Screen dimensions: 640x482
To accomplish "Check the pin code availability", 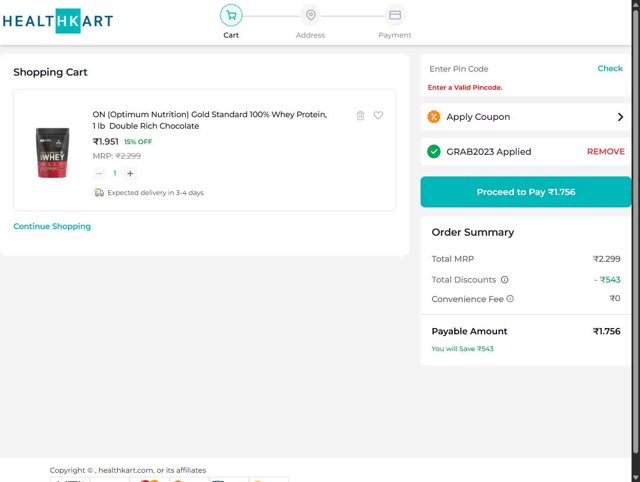I will pyautogui.click(x=610, y=68).
